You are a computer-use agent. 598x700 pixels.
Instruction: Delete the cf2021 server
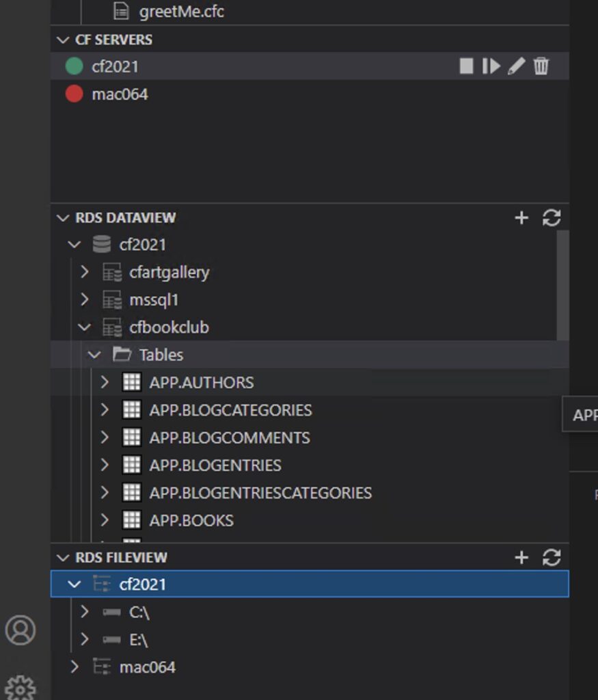pos(541,66)
